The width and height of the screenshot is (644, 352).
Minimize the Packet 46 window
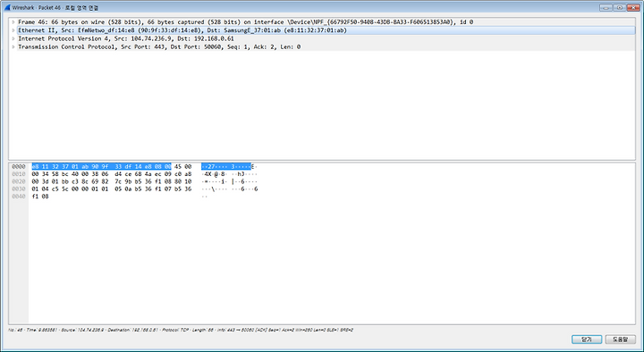tap(606, 7)
